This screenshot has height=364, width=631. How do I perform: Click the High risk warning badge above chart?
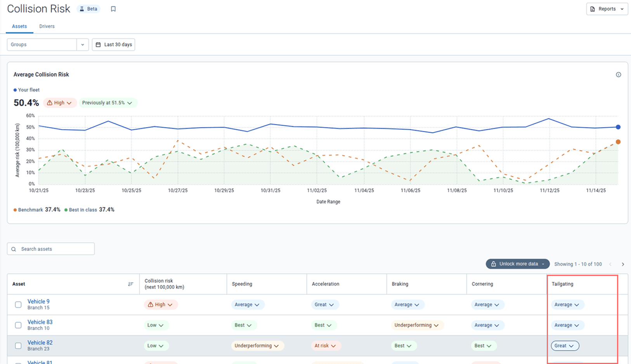[x=59, y=103]
